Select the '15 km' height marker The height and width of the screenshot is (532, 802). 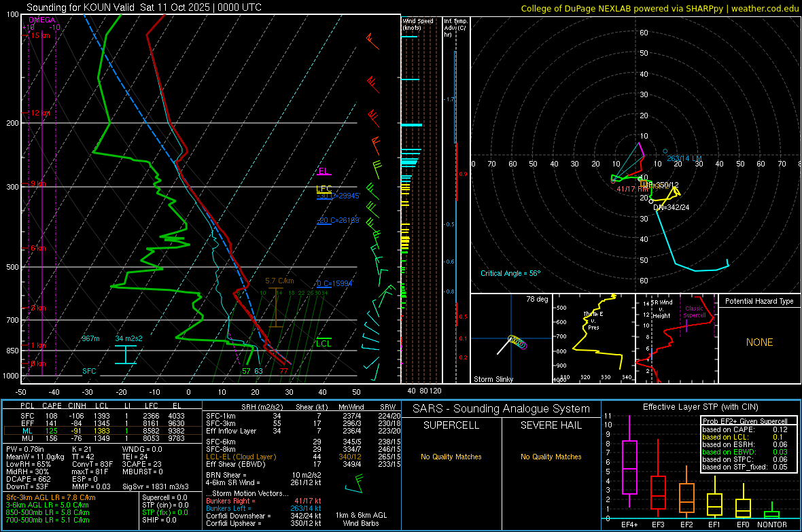pos(40,35)
